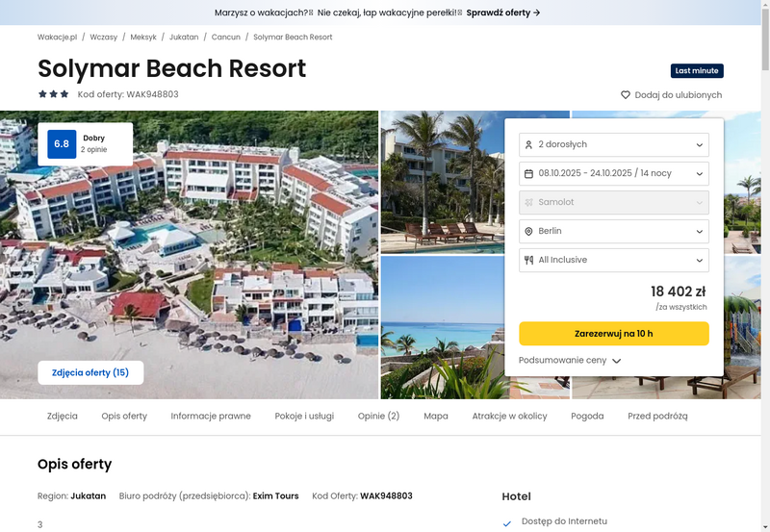
Task: Expand Podsumowanie ceny price summary
Action: 570,360
